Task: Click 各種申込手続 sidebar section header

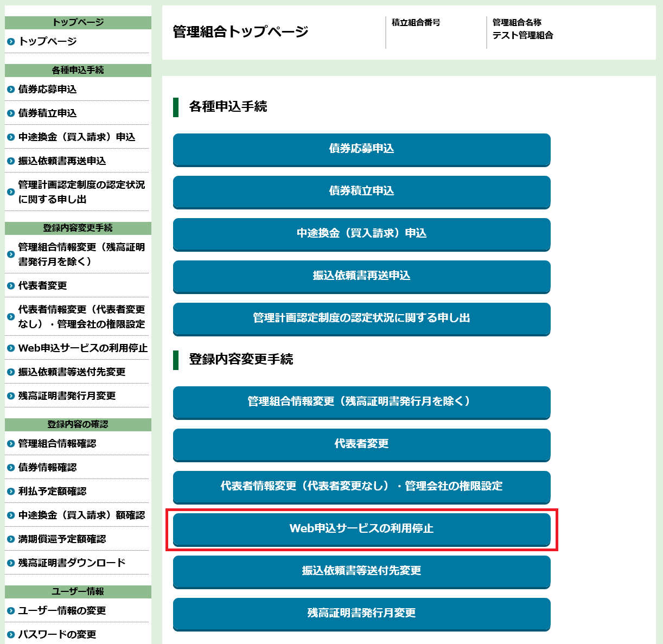Action: coord(78,71)
